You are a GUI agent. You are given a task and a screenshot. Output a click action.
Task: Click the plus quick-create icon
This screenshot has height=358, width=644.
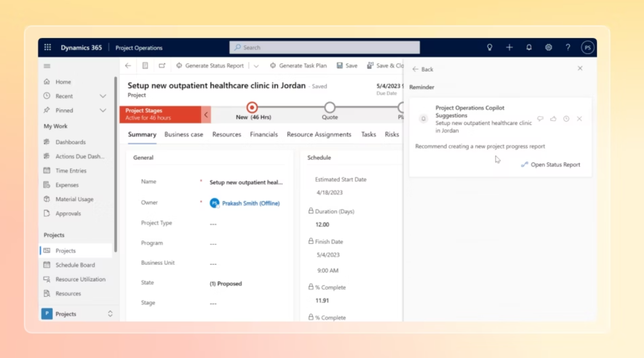click(509, 48)
